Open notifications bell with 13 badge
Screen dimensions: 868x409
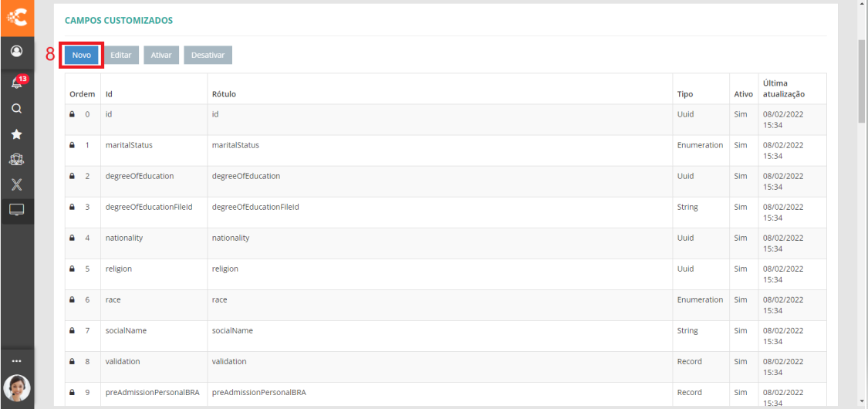pyautogui.click(x=16, y=81)
